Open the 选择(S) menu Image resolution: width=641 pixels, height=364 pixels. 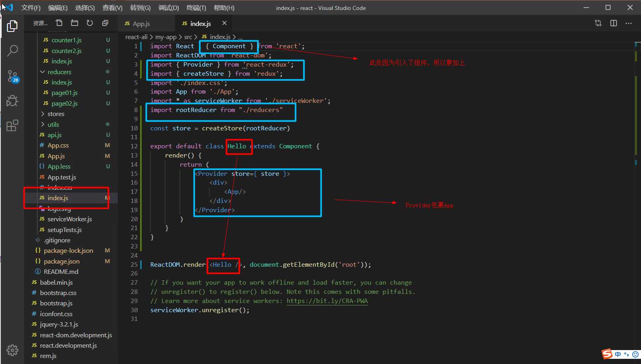(x=85, y=8)
